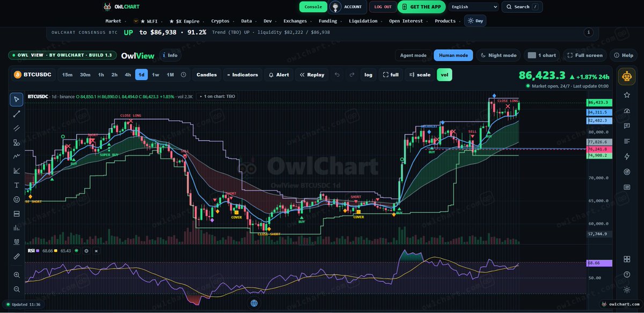The image size is (644, 313).
Task: Open the OwlView Info button
Action: click(x=169, y=55)
